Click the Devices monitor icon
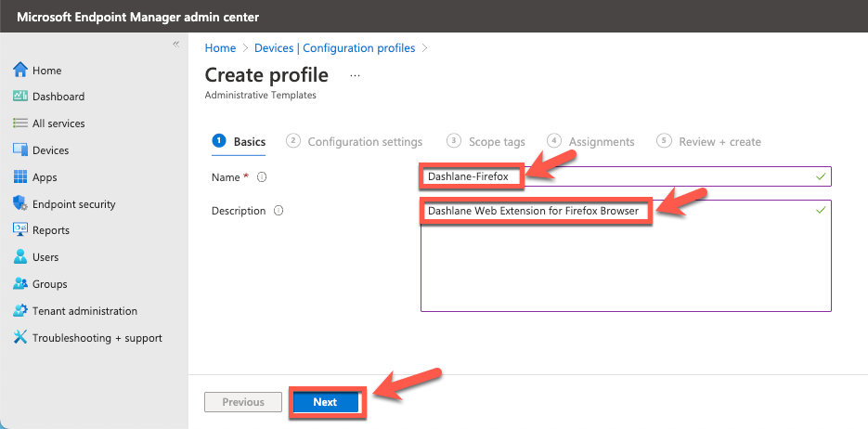The image size is (868, 429). point(19,150)
